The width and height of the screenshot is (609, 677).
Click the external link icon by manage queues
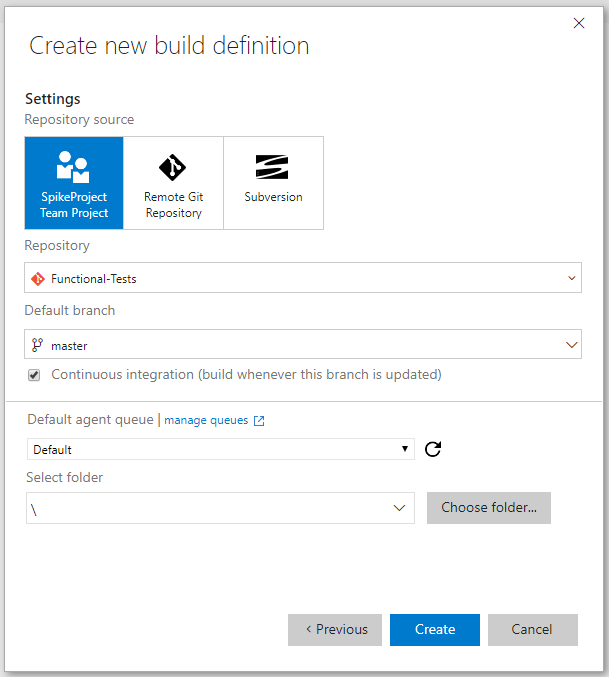pyautogui.click(x=259, y=421)
